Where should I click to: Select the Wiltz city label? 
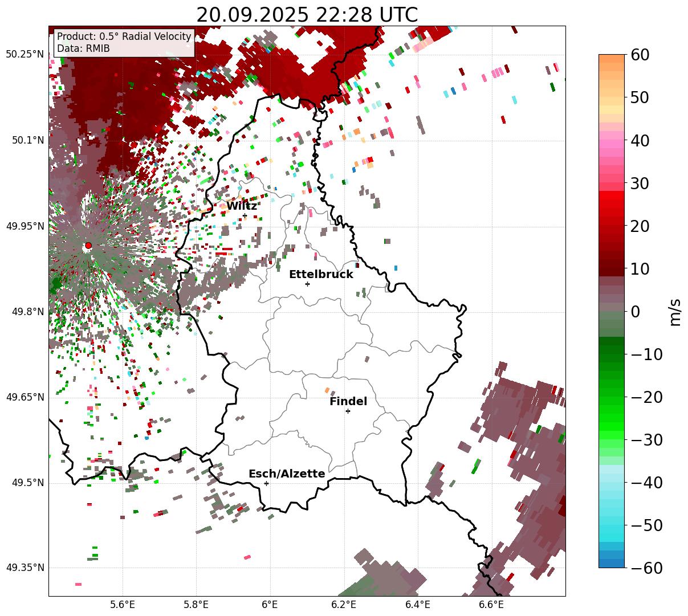coord(242,206)
